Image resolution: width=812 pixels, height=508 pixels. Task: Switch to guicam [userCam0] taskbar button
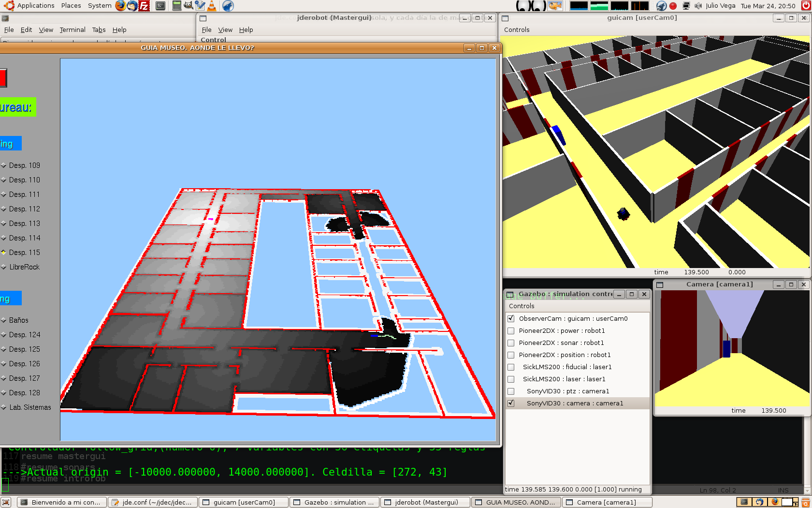[x=244, y=502]
